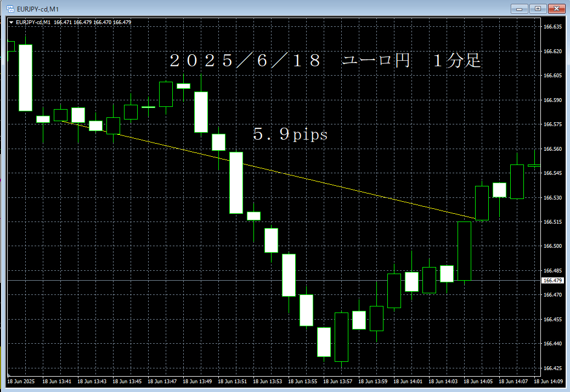
Task: Select the OHLC values 166.471 166.479 166.470 166.479
Action: tap(92, 22)
